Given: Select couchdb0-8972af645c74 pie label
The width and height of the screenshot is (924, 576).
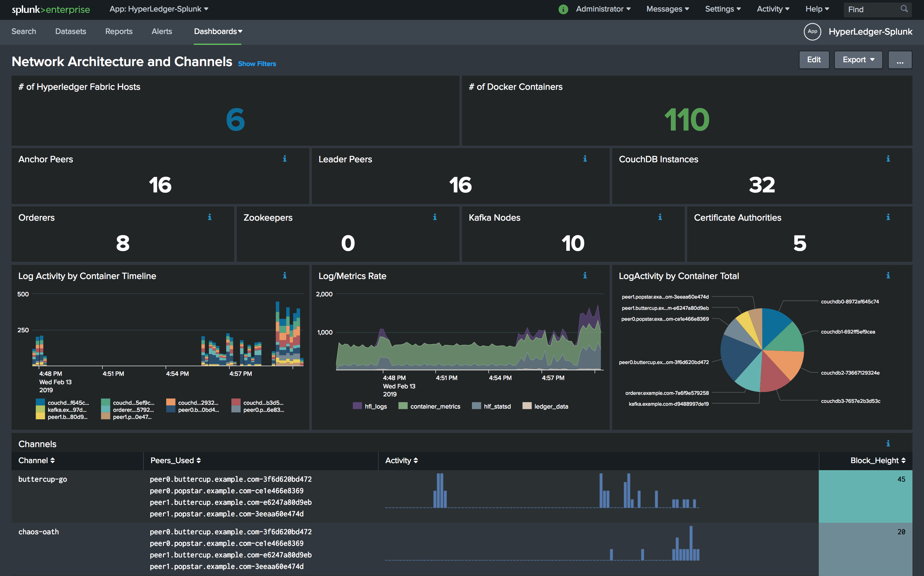Looking at the screenshot, I should (850, 302).
